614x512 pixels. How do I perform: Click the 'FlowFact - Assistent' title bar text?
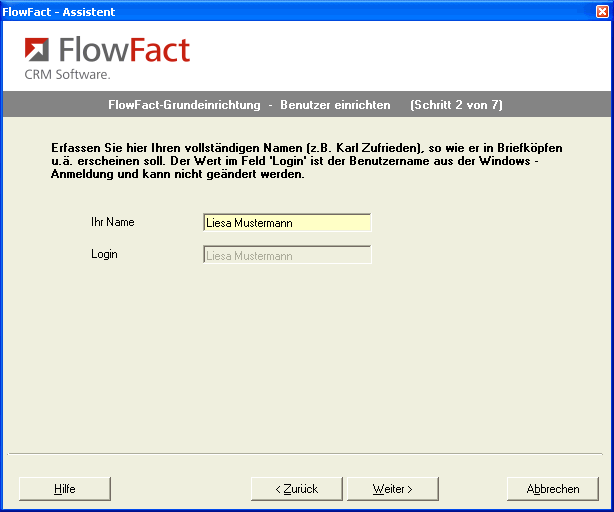59,12
